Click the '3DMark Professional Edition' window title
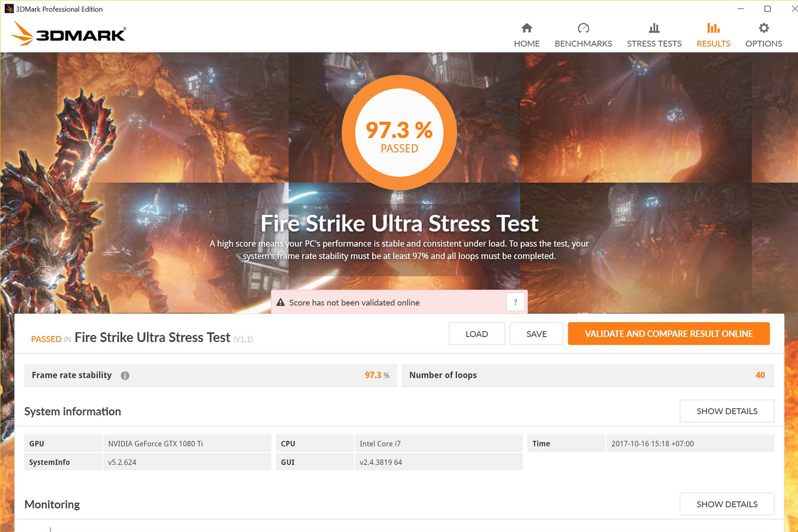Image resolution: width=798 pixels, height=532 pixels. [x=59, y=9]
